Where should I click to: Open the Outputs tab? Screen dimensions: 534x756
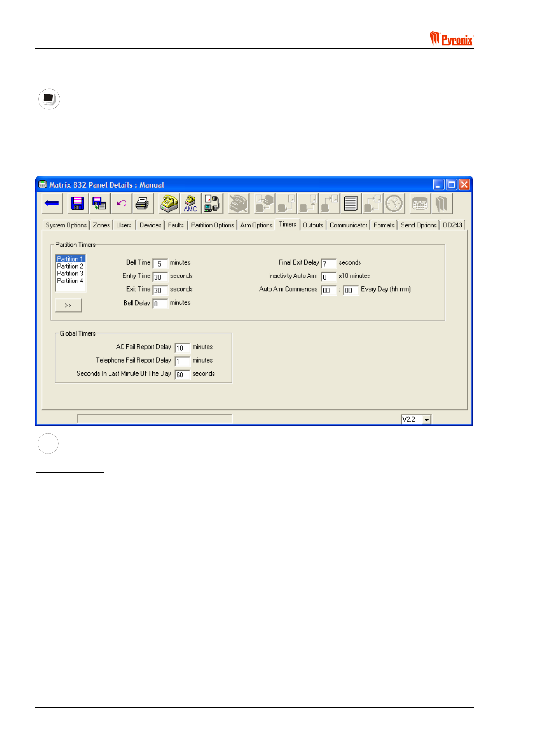(x=313, y=225)
